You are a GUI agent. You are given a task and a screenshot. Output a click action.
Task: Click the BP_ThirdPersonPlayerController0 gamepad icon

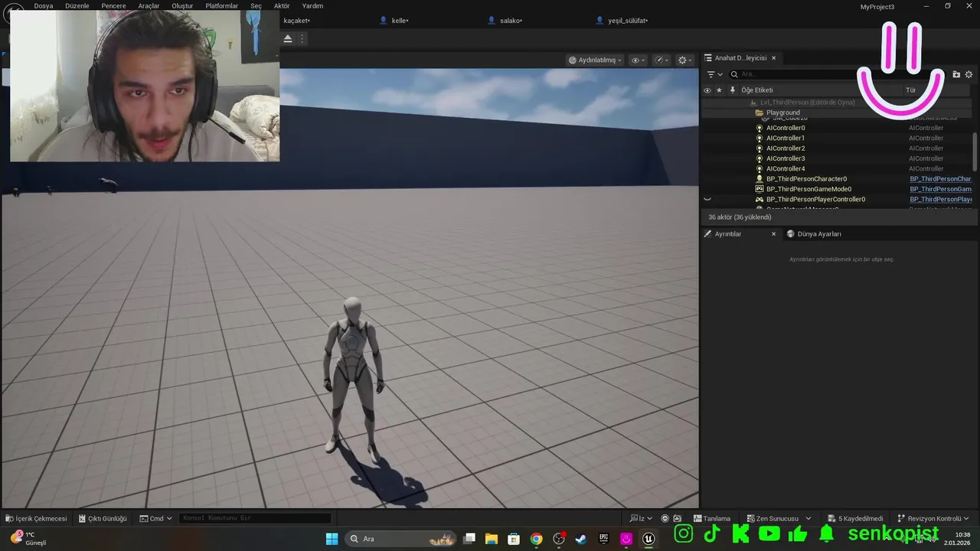click(759, 199)
